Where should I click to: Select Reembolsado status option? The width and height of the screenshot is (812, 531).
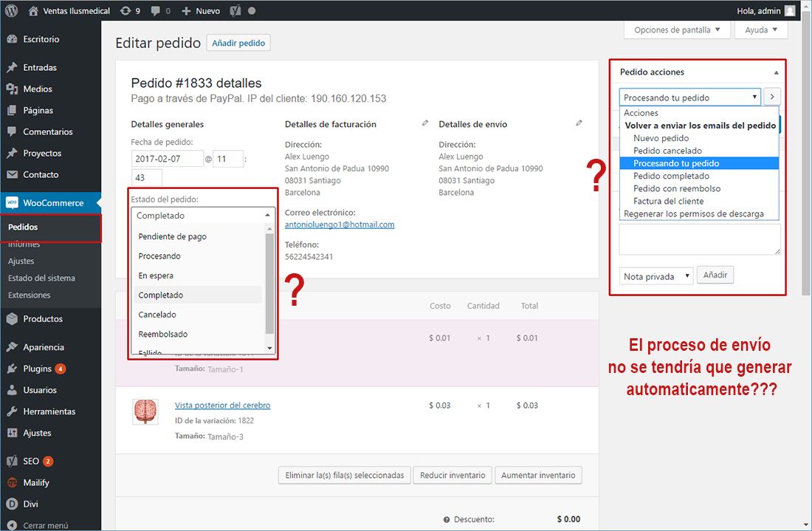tap(163, 334)
